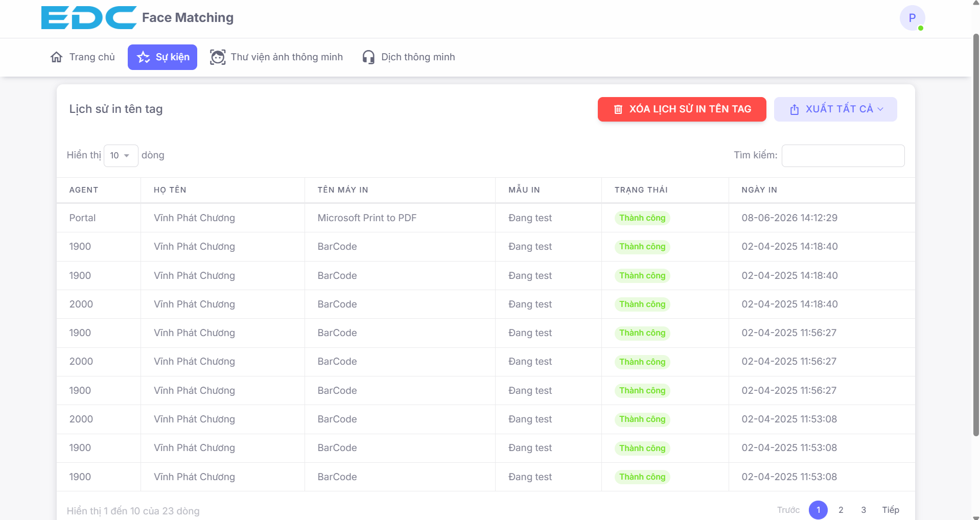Click the EDC logo
980x520 pixels.
pos(89,17)
